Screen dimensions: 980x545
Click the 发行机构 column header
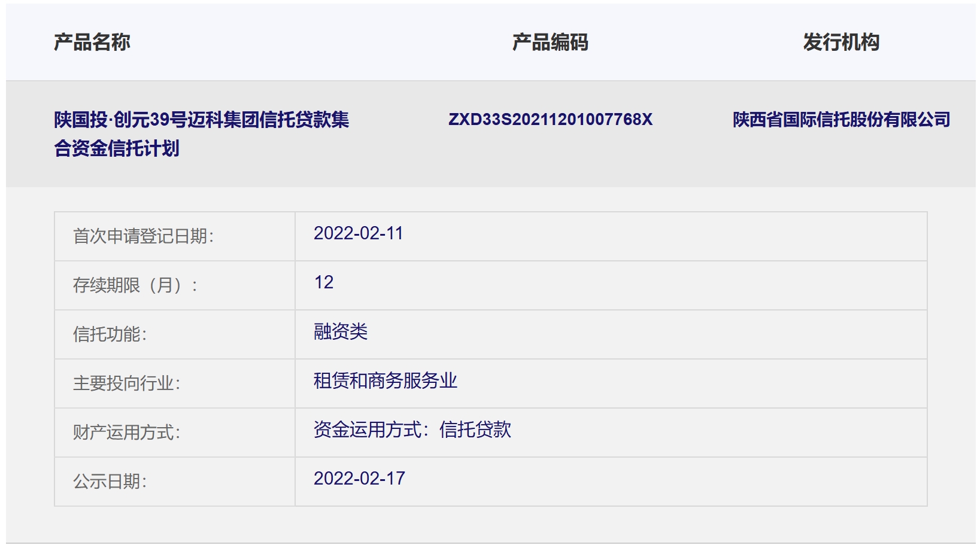(x=841, y=42)
